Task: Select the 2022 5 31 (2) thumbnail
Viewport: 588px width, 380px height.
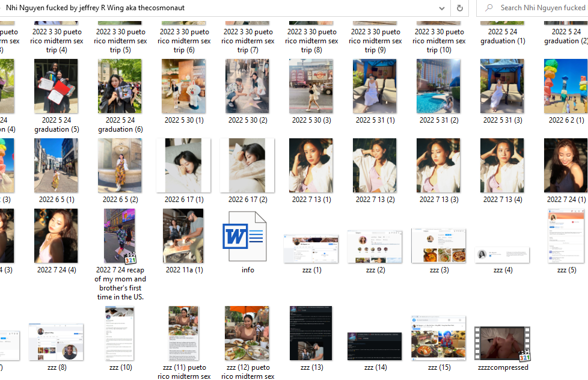Action: click(x=438, y=86)
